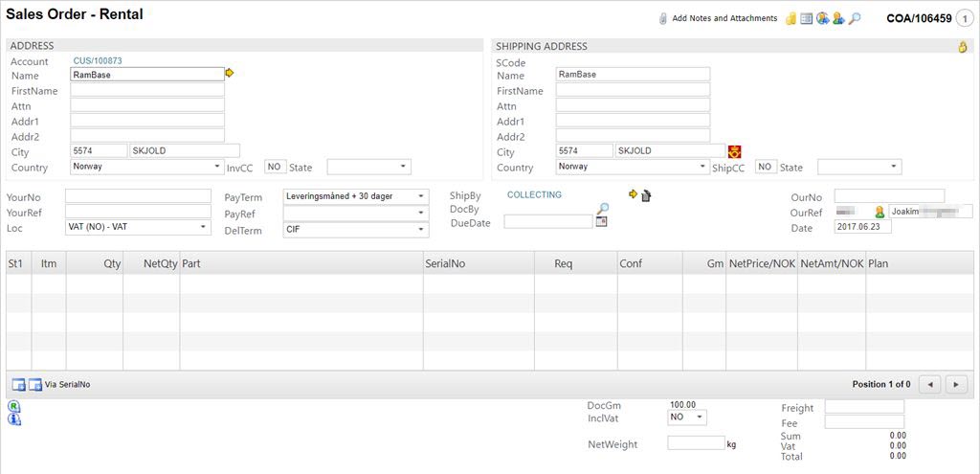Screen dimensions: 980x474
Task: Click the paperclip Add Notes and Attachments icon
Action: click(663, 18)
